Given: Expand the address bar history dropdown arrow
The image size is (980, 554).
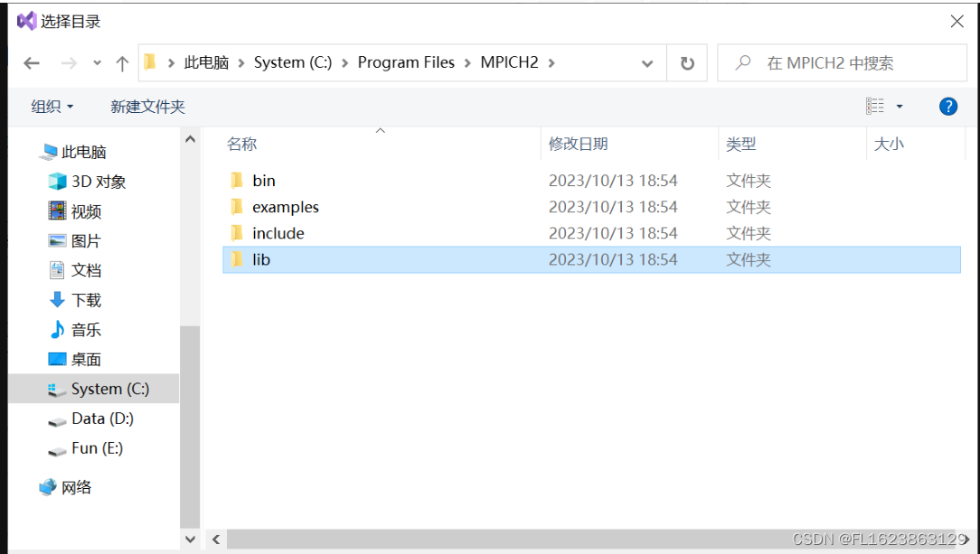Looking at the screenshot, I should coord(645,62).
